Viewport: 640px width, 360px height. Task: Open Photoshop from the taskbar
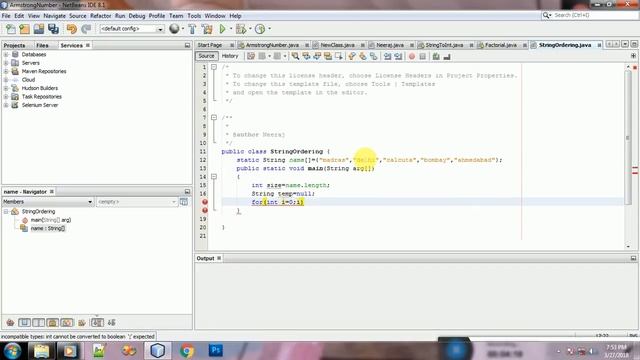tap(216, 350)
